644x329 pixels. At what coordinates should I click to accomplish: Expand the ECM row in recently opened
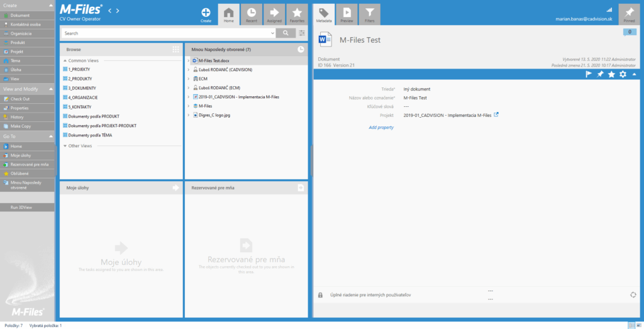tap(188, 79)
